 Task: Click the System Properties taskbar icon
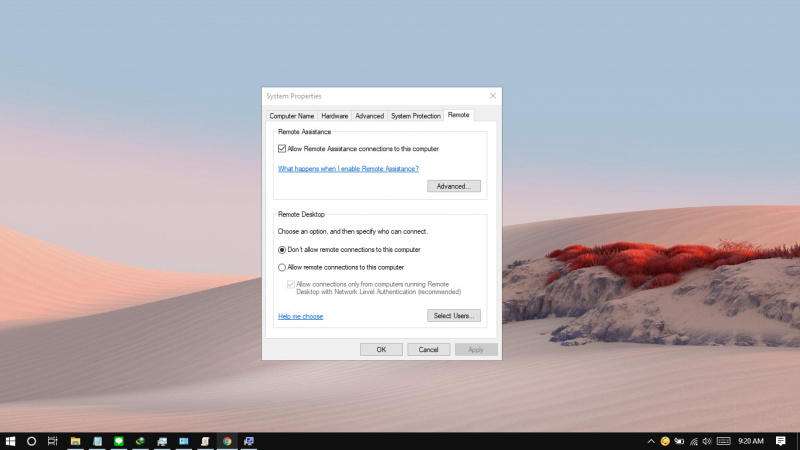(248, 441)
